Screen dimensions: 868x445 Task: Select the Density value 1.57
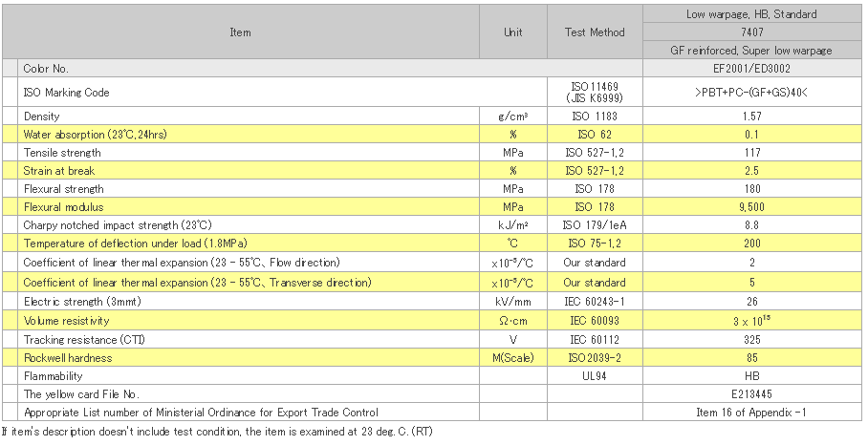point(751,116)
